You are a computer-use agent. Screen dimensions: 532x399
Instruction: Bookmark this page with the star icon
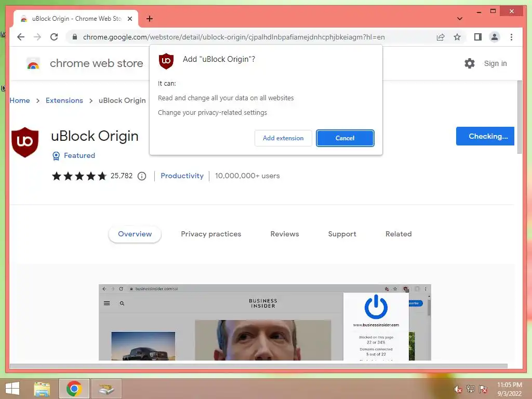point(457,37)
